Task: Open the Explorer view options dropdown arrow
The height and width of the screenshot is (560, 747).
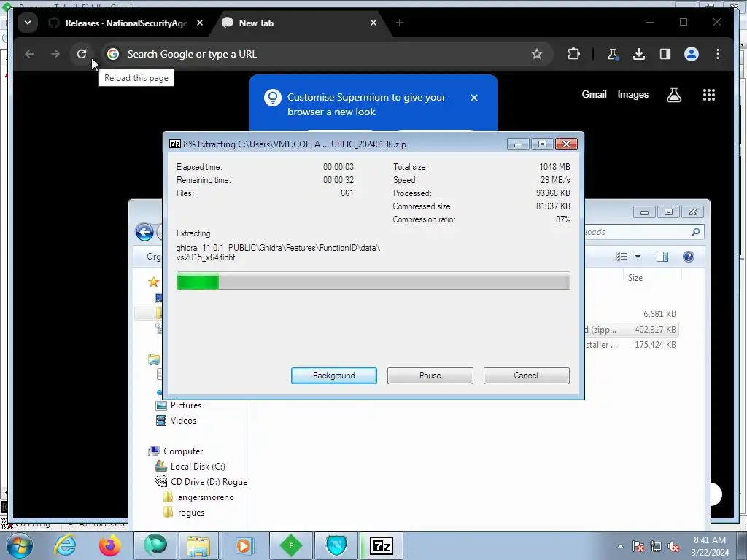Action: [x=638, y=257]
